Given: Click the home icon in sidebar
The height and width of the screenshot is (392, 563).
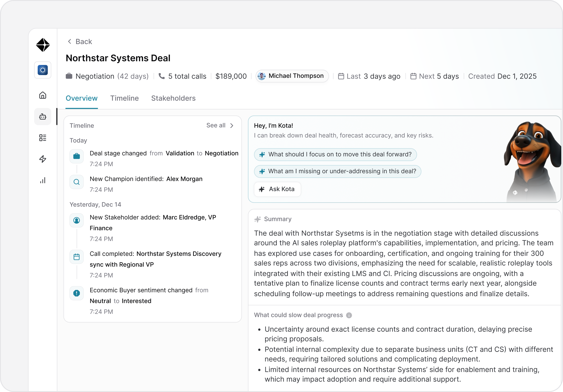Looking at the screenshot, I should pyautogui.click(x=43, y=95).
